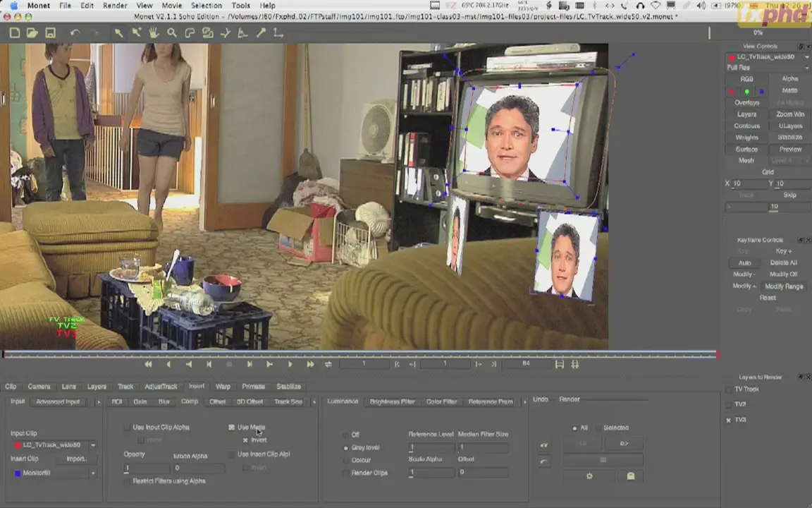This screenshot has height=508, width=812.
Task: Toggle the loop playback icon
Action: (x=328, y=364)
